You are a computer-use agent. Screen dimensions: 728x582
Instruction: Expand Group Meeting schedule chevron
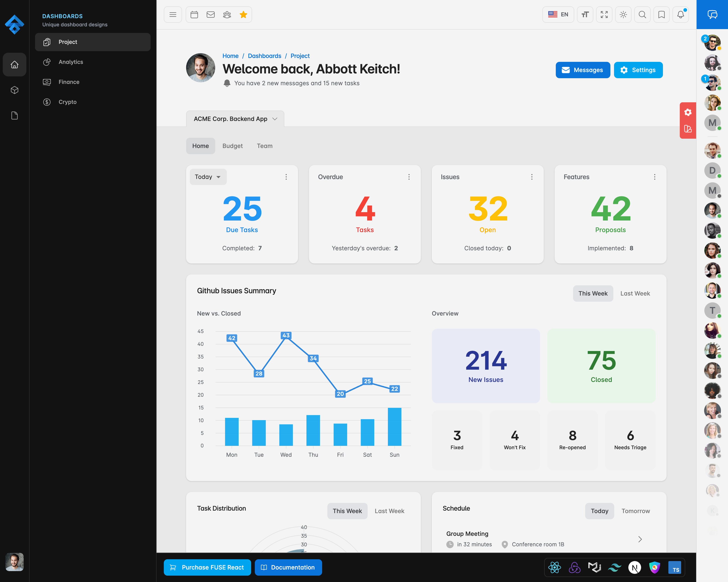tap(640, 539)
